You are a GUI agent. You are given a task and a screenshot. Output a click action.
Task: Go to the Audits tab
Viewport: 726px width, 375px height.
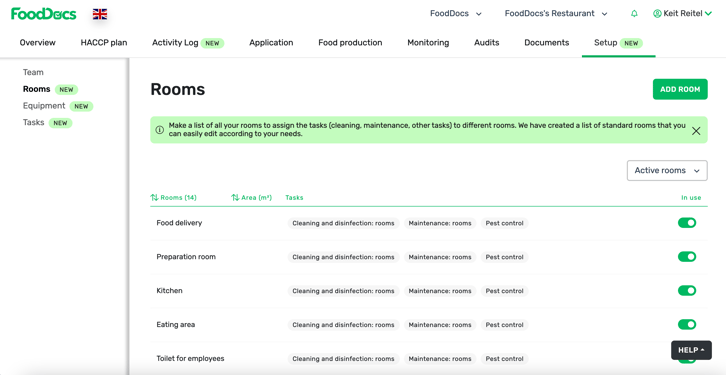tap(487, 43)
